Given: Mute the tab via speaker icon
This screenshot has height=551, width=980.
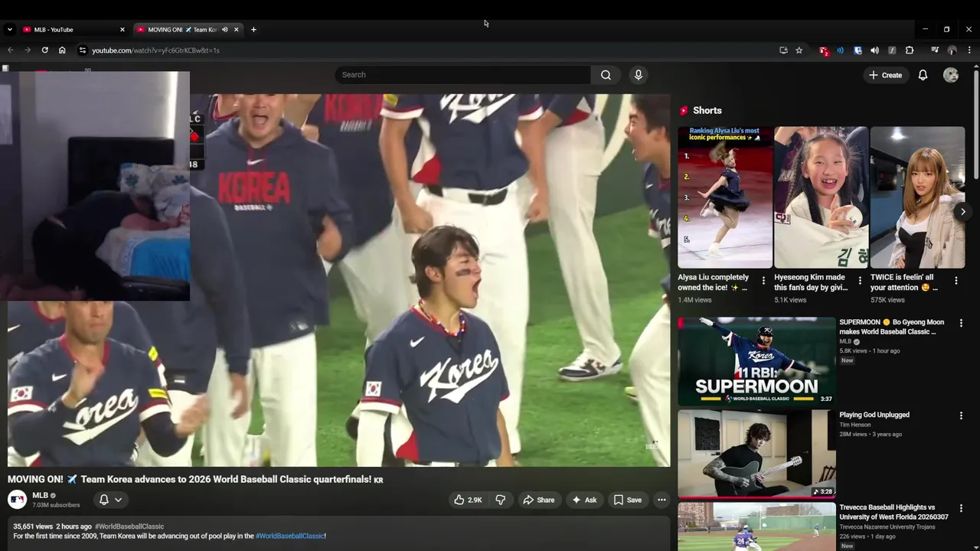Looking at the screenshot, I should coord(224,30).
